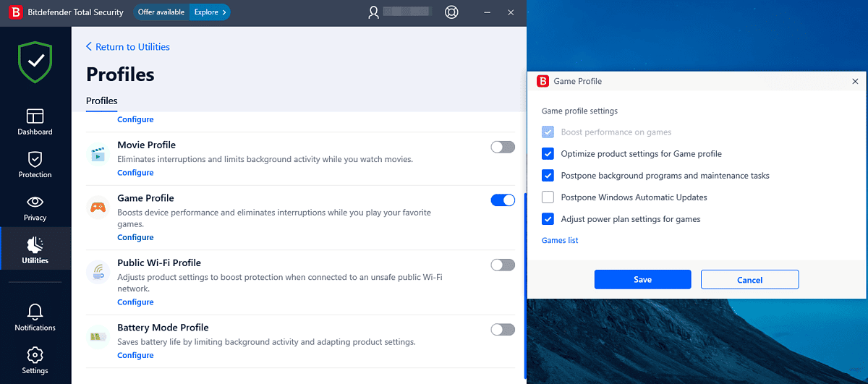Click the topmost partially scrolled Configure link

135,119
